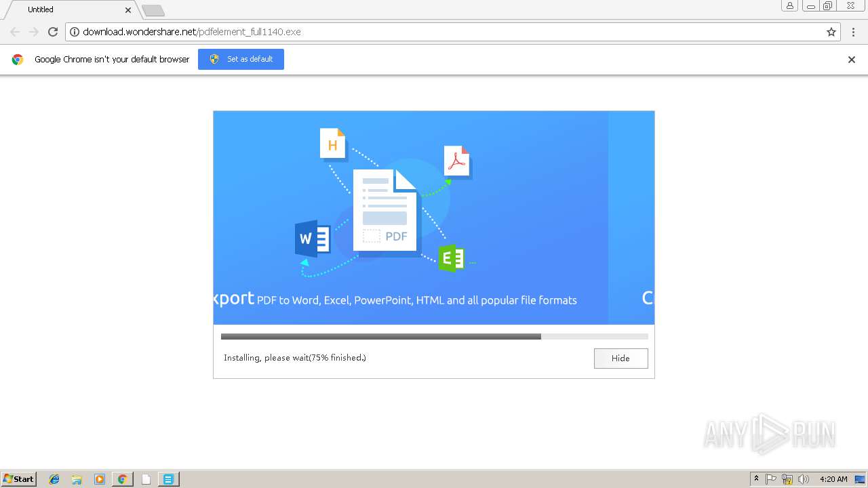Click the Excel icon in installer banner
The height and width of the screenshot is (488, 868).
[452, 258]
